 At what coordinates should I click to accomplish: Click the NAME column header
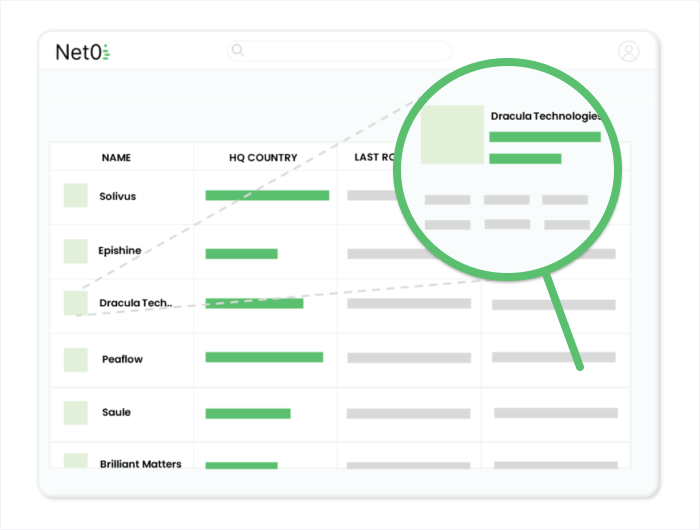click(116, 158)
